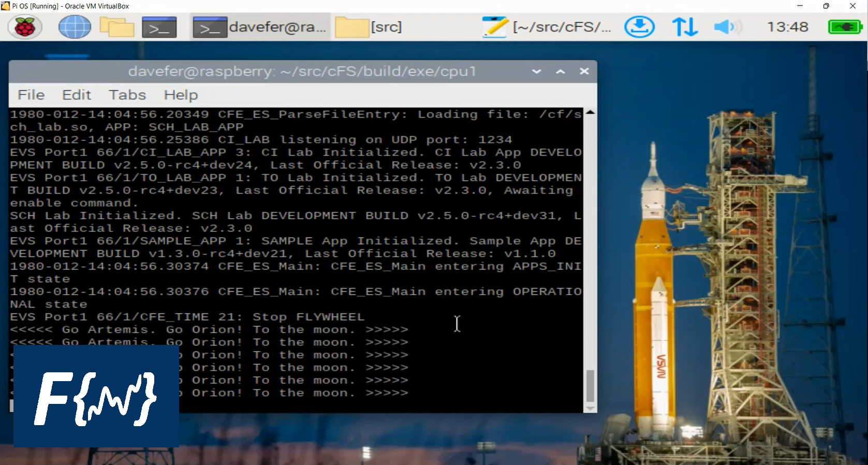868x465 pixels.
Task: Click the terminal title bar text
Action: pyautogui.click(x=302, y=71)
